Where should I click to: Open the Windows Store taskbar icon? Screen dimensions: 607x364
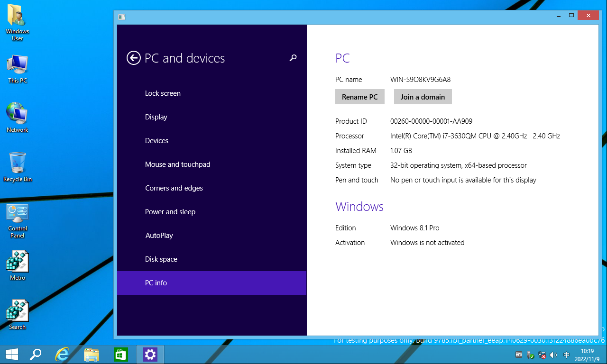coord(121,355)
